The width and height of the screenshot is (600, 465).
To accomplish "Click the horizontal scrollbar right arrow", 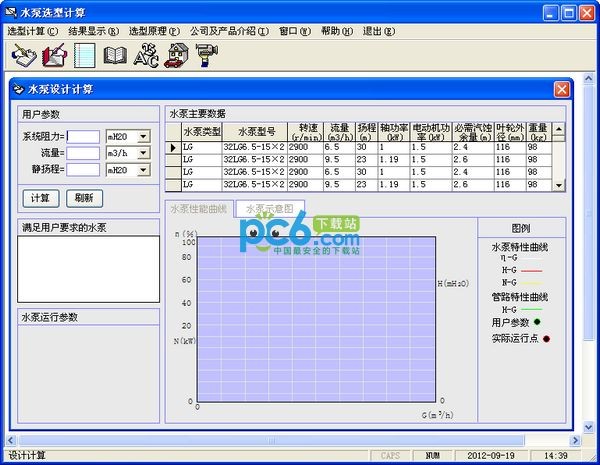I will click(575, 441).
